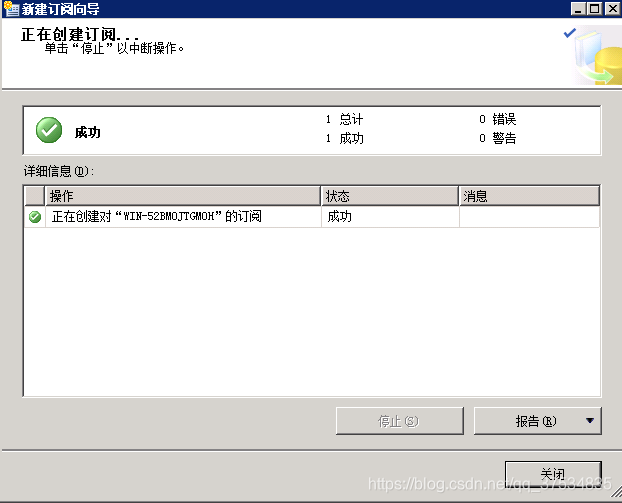Click the 状态 column header

pyautogui.click(x=390, y=196)
